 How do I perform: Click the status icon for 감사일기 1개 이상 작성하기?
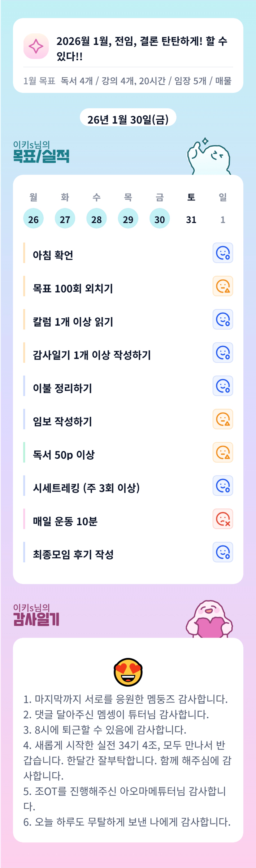223,353
